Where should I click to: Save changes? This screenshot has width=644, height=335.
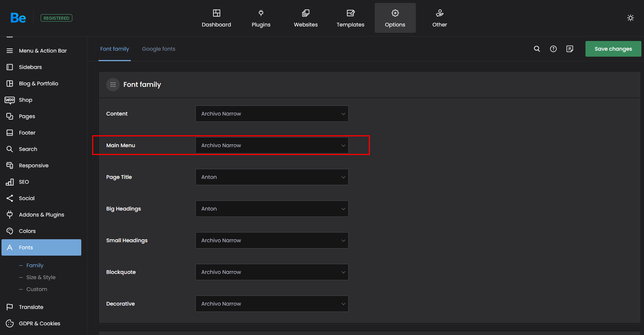point(613,49)
